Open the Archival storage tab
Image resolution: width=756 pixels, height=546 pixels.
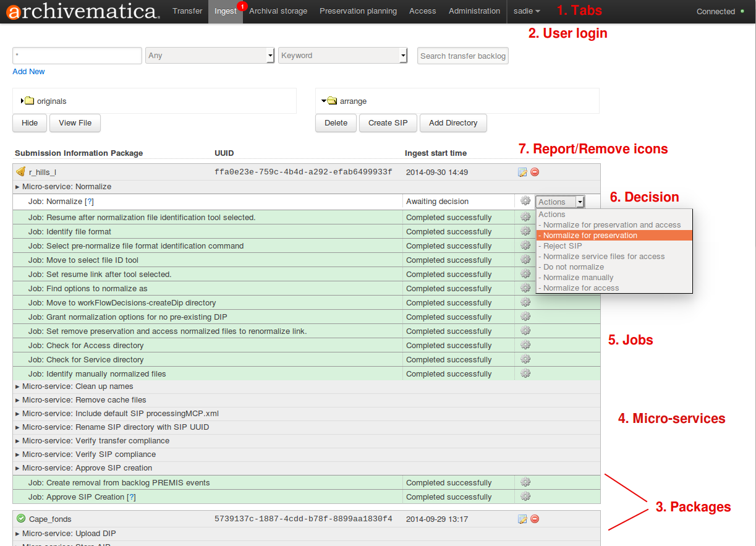coord(278,11)
